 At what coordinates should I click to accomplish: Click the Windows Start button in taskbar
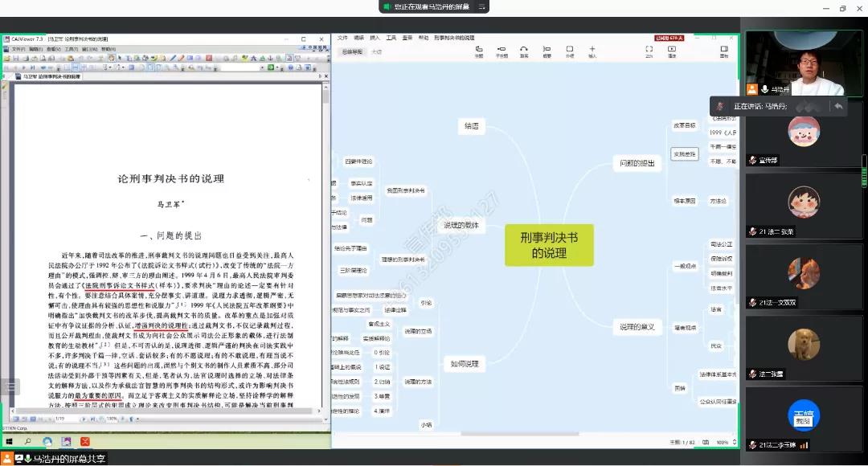click(8, 441)
